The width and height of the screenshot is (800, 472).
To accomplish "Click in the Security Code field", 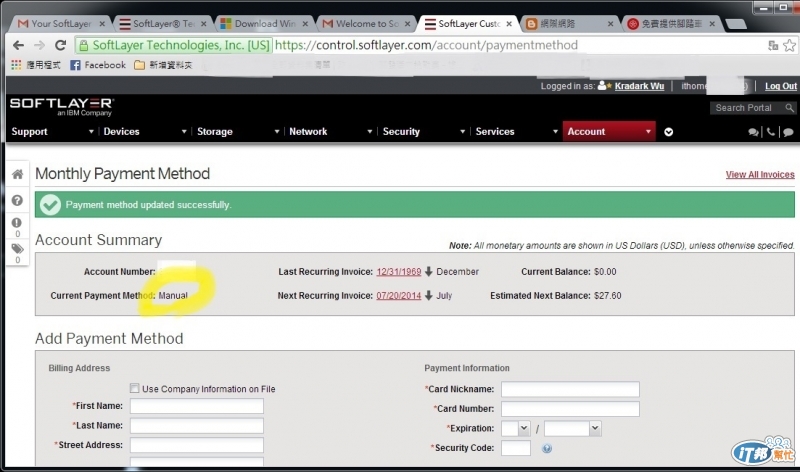I will pos(516,448).
